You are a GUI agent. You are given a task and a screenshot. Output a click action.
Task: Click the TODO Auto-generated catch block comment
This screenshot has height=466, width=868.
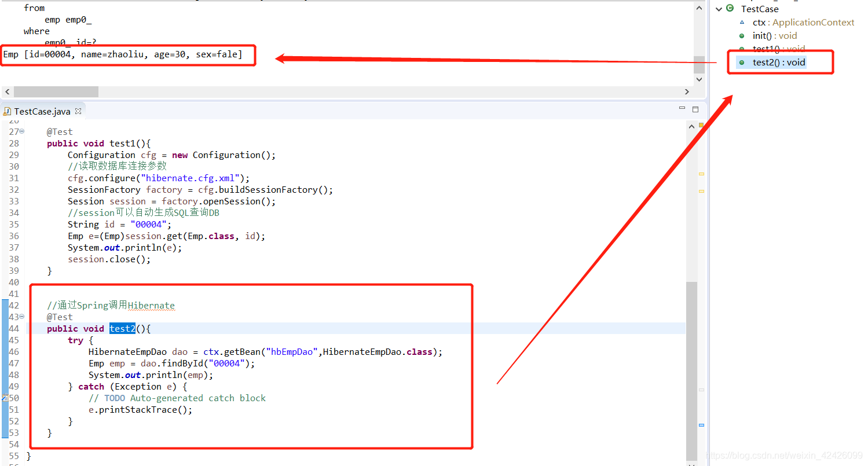[177, 398]
